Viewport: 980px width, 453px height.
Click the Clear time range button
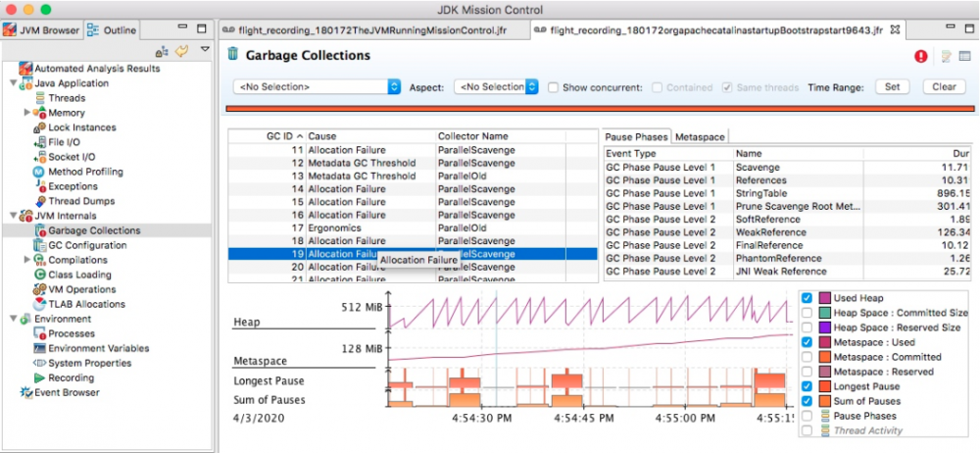(x=944, y=87)
